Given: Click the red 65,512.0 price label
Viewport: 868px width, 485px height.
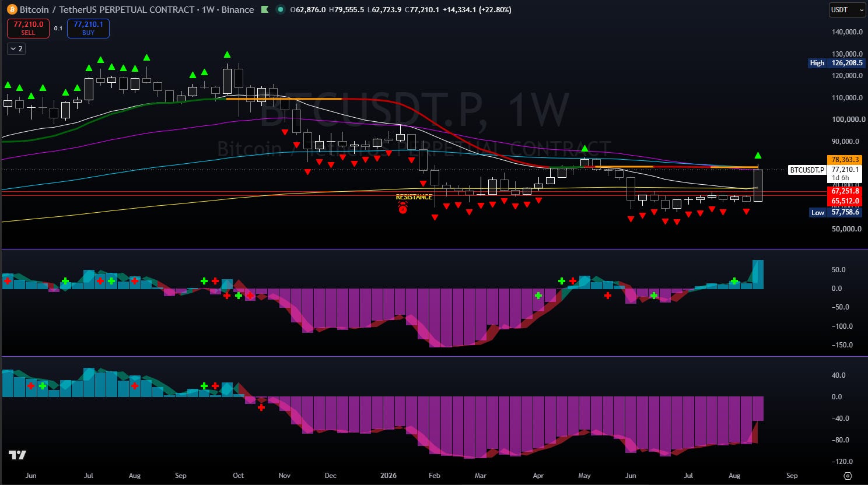Looking at the screenshot, I should (845, 201).
